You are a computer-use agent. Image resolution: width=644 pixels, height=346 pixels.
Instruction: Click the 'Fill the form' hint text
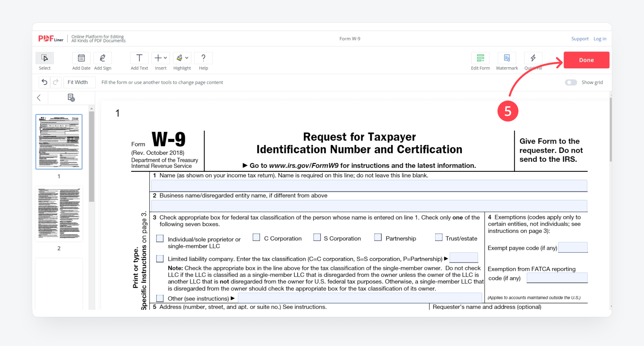click(162, 82)
